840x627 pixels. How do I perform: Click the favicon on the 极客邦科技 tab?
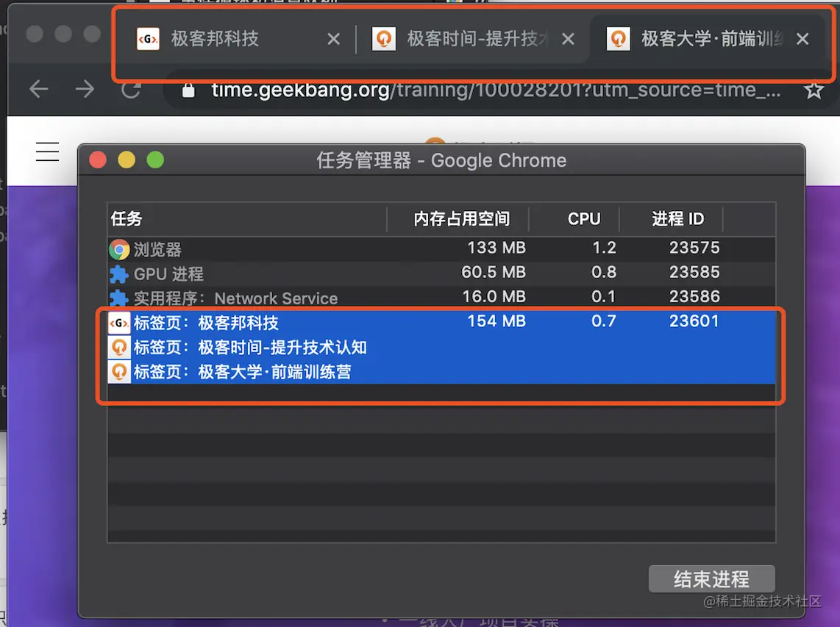148,39
